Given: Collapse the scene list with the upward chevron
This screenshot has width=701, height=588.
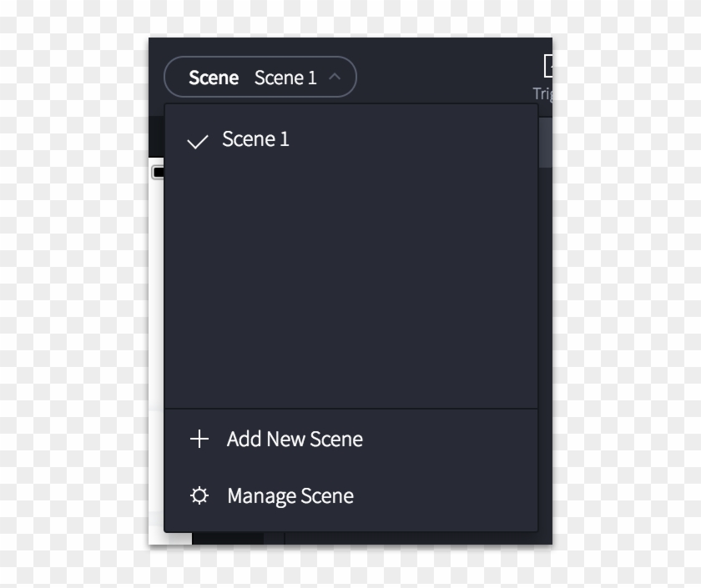Looking at the screenshot, I should (x=335, y=76).
